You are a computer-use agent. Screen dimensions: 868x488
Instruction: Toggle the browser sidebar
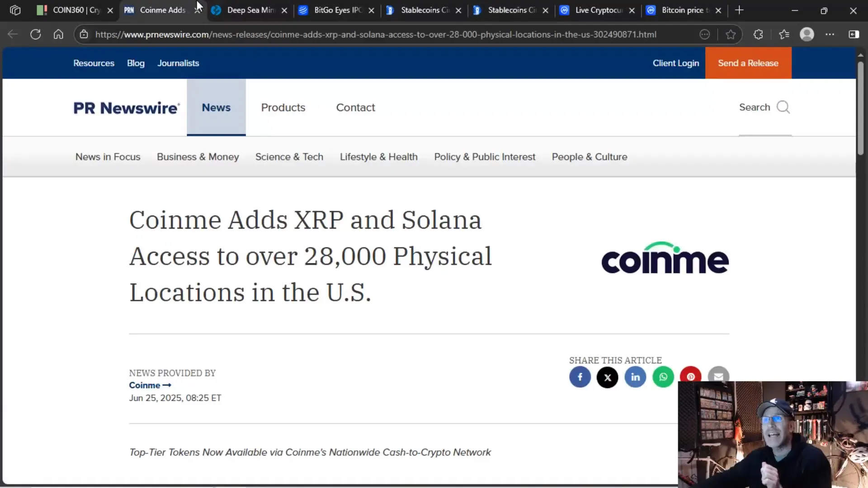pos(854,34)
